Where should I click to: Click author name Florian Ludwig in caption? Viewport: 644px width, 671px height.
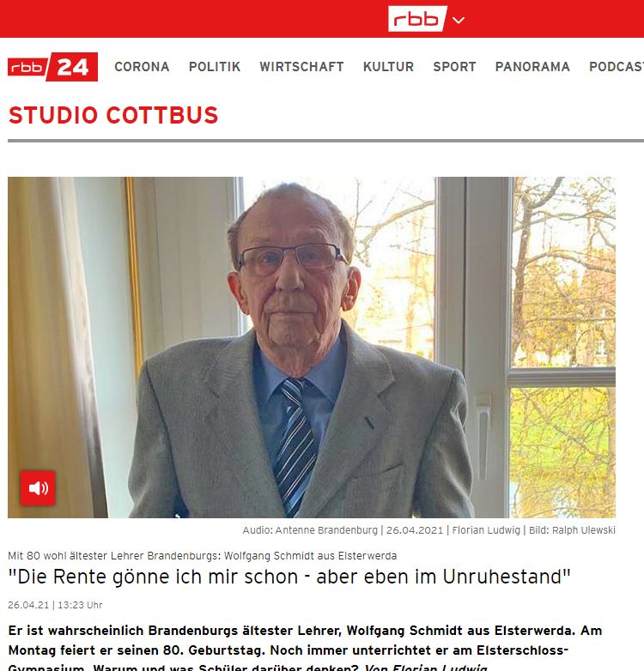486,530
